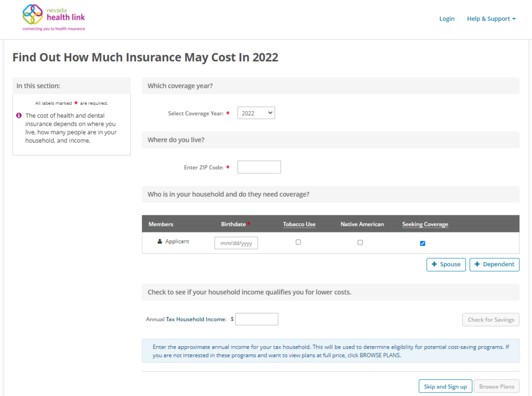Image resolution: width=532 pixels, height=396 pixels.
Task: Click the page title about insurance cost in 2022
Action: tap(145, 57)
